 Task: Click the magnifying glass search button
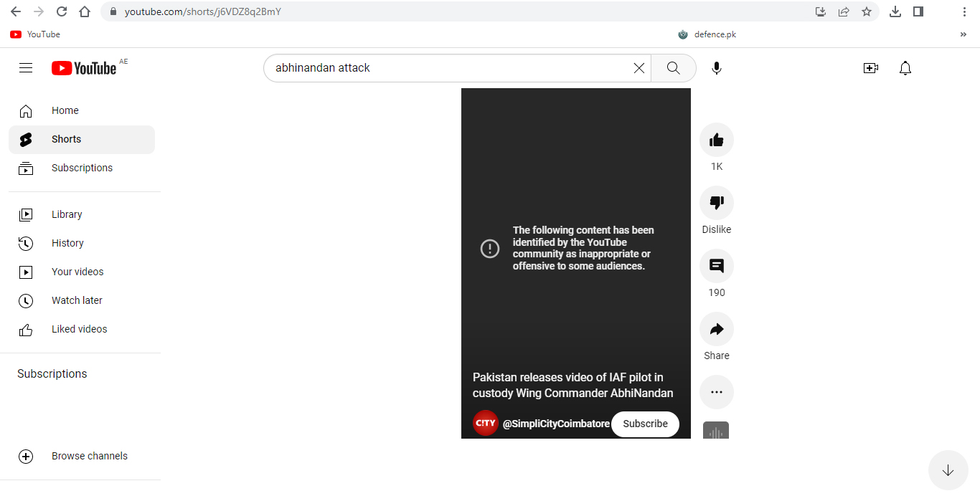pos(673,68)
